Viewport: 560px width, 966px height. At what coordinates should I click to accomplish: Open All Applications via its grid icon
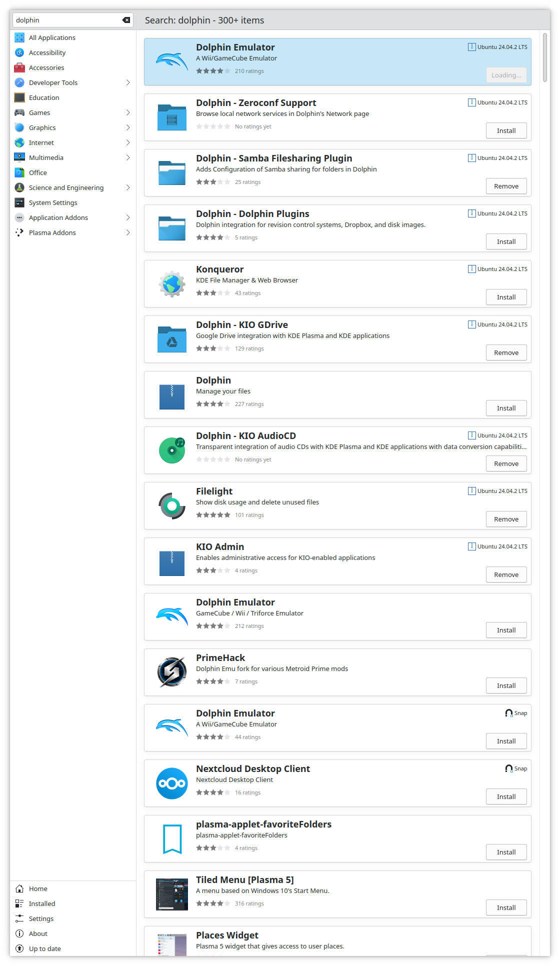pos(19,37)
